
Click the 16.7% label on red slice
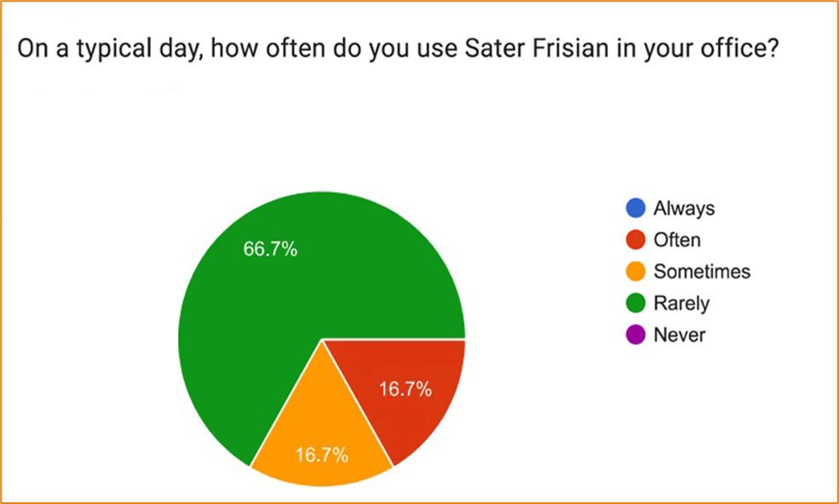tap(405, 390)
